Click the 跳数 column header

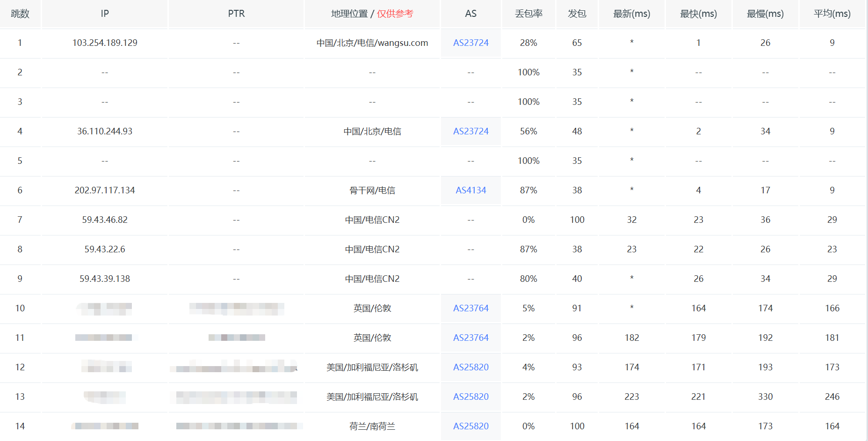point(20,14)
